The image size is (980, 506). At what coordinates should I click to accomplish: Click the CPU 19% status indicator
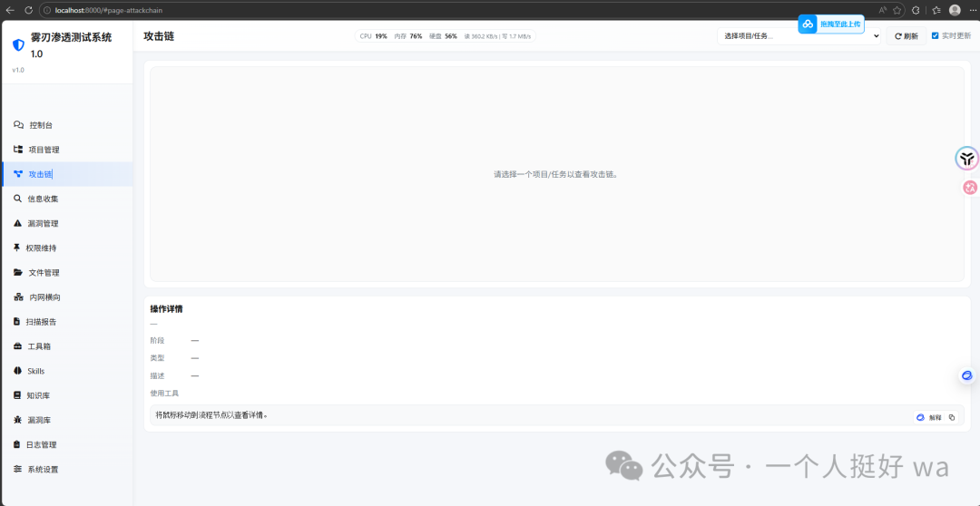[374, 36]
